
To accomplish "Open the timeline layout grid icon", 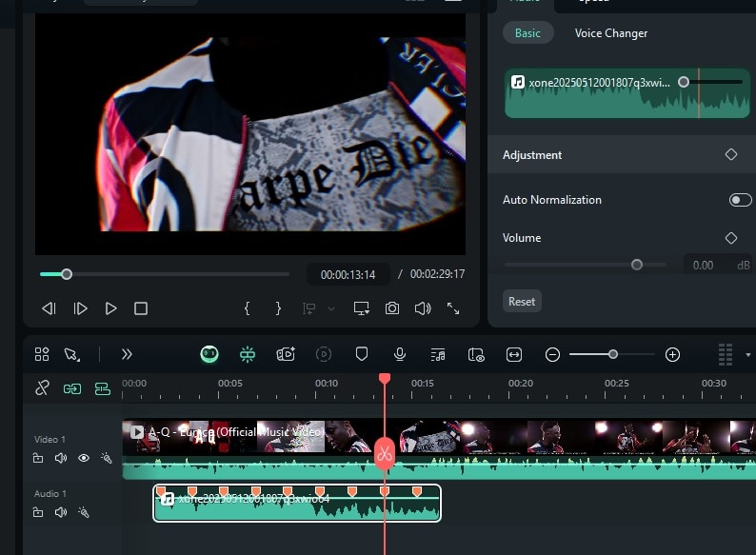I will 42,354.
